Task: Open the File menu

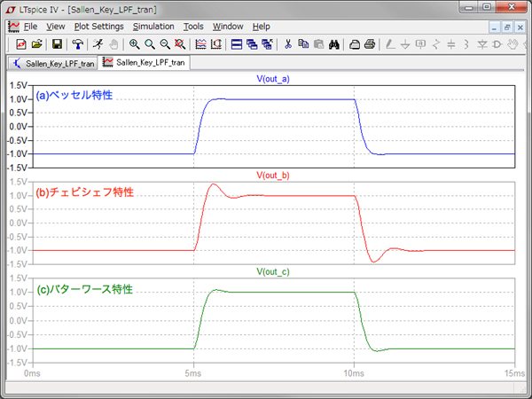Action: click(30, 27)
